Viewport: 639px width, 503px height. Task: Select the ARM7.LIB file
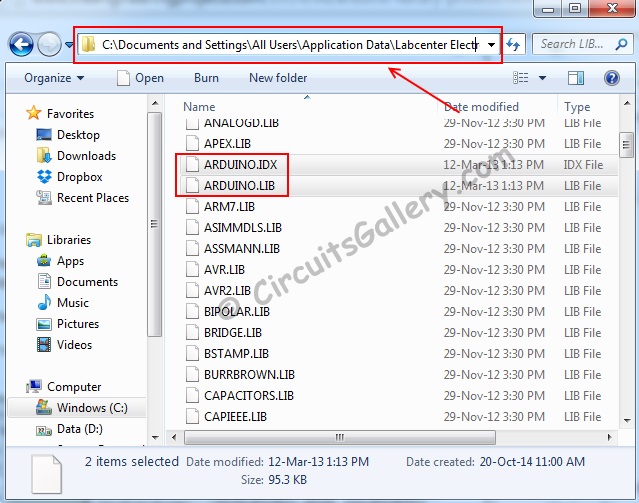229,207
